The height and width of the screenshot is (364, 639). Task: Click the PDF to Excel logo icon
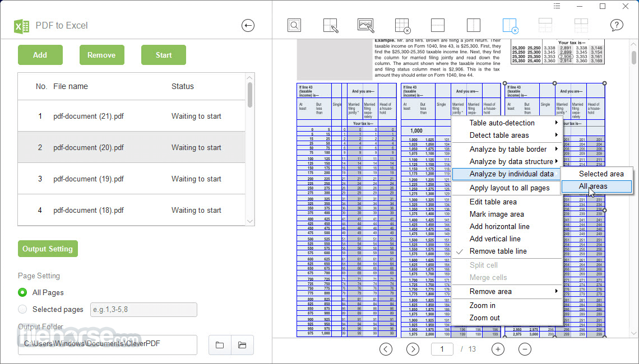22,26
